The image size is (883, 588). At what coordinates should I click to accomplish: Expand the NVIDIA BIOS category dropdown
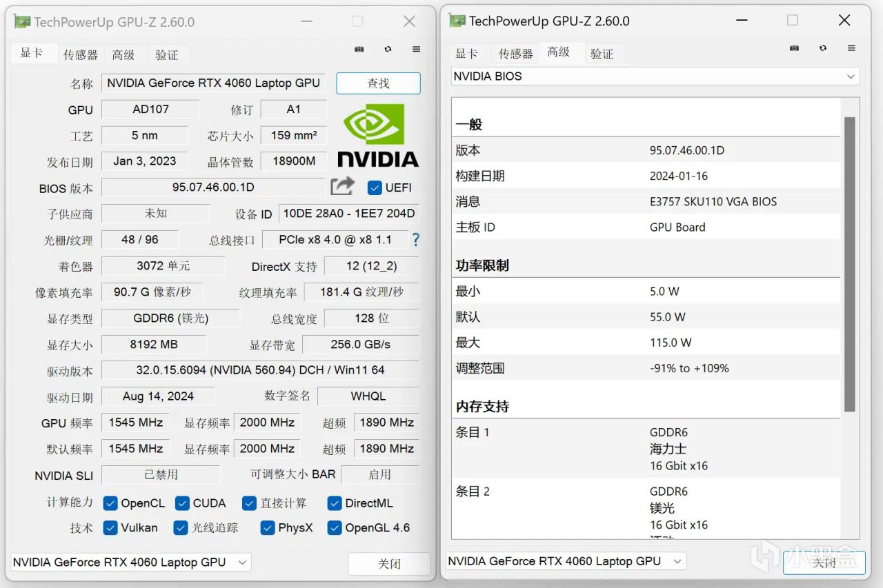click(655, 77)
